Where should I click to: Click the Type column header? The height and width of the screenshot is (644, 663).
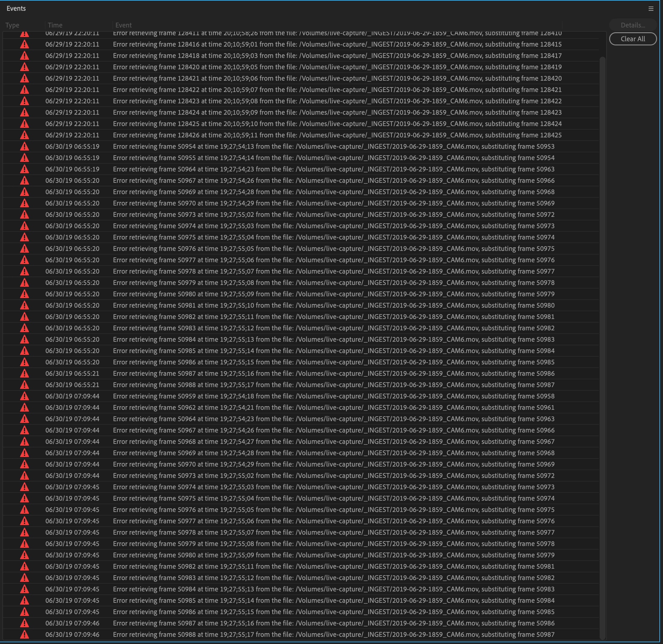tap(13, 25)
